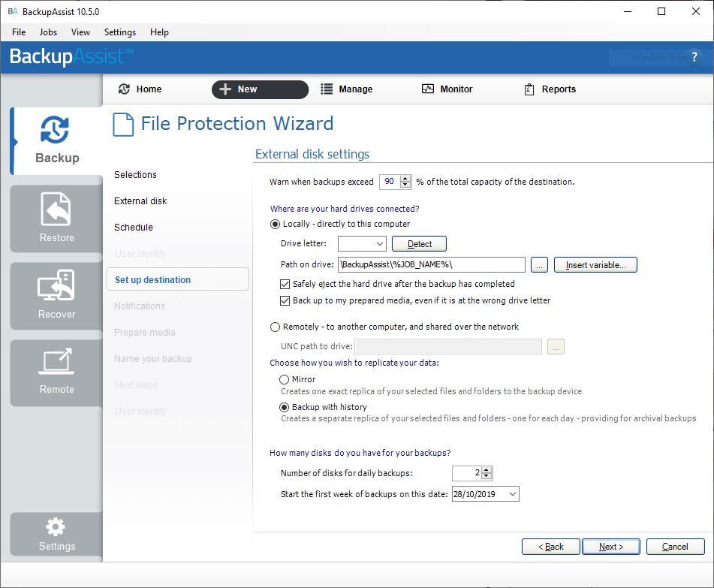Open the Remote section icon
The width and height of the screenshot is (714, 588).
[x=56, y=362]
